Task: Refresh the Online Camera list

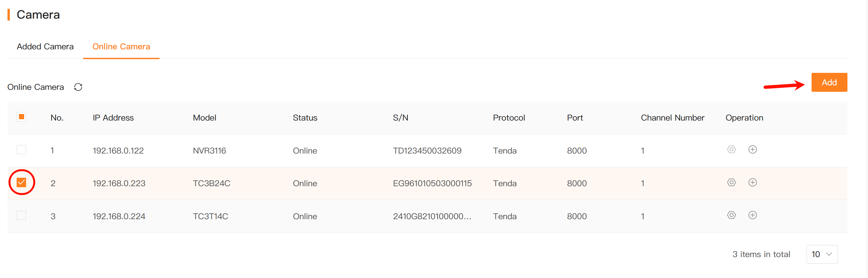Action: tap(78, 87)
